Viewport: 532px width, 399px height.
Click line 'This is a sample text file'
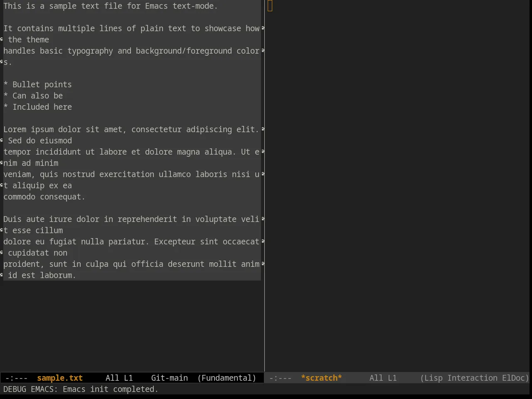pos(111,6)
